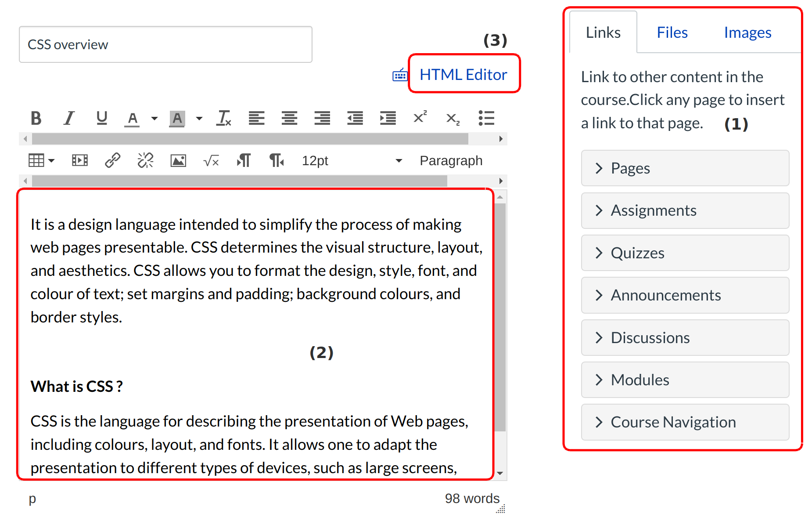
Task: Apply italic formatting
Action: 69,118
